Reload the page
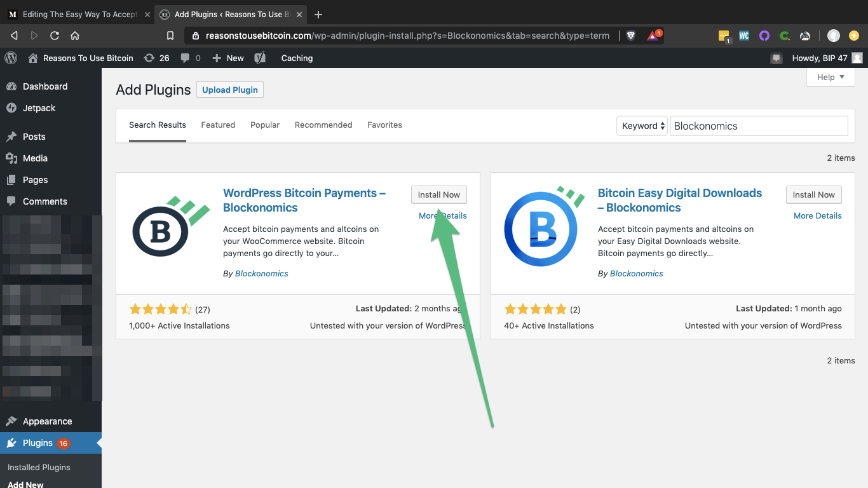This screenshot has height=488, width=868. [x=55, y=36]
